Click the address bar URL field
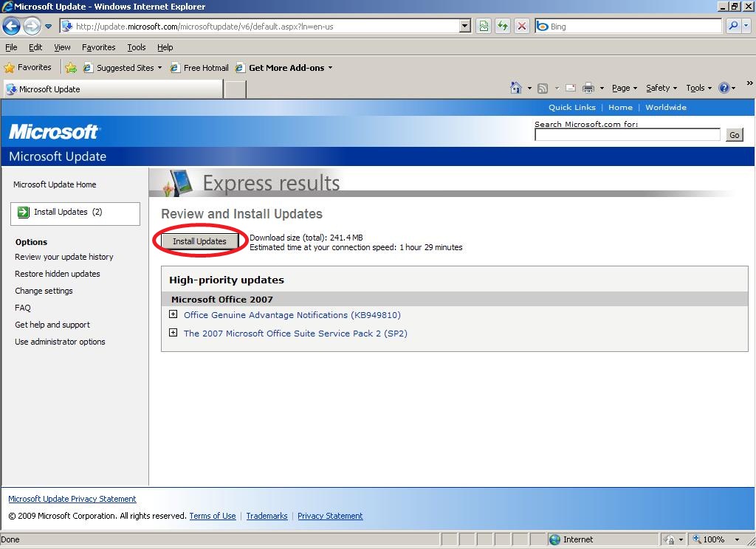Screen dimensions: 756x549 [x=261, y=27]
